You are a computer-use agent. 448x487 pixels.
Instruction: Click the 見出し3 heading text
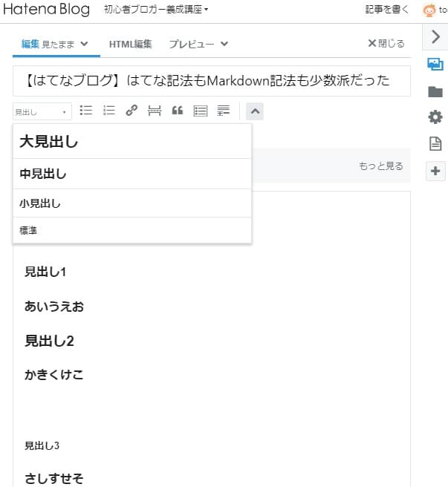(x=42, y=445)
